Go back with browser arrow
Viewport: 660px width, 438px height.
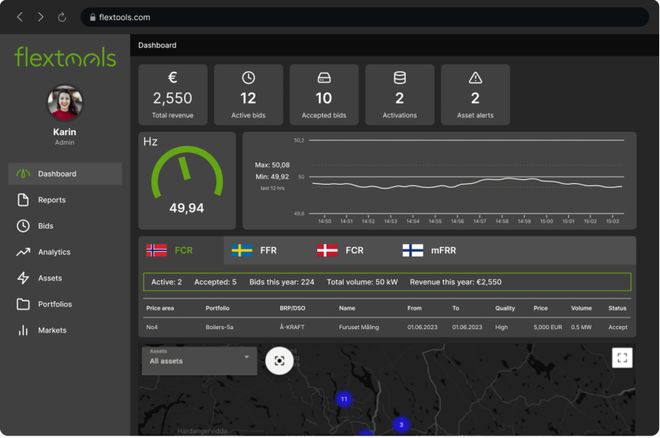(x=19, y=17)
